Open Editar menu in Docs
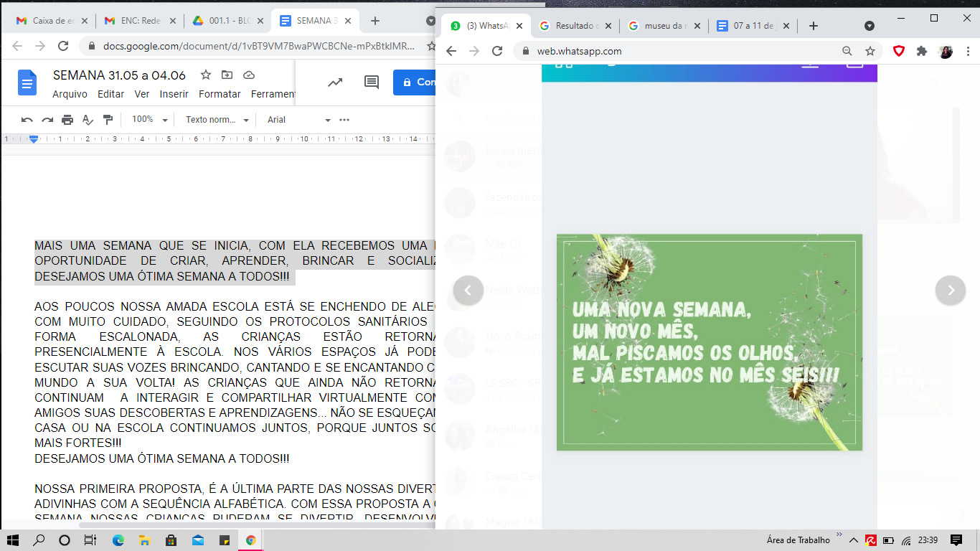Viewport: 980px width, 551px height. [x=111, y=94]
